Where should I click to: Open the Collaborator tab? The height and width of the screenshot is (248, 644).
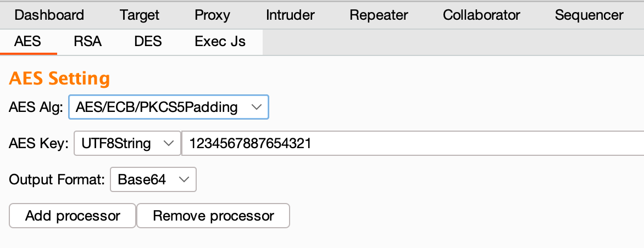coord(481,15)
